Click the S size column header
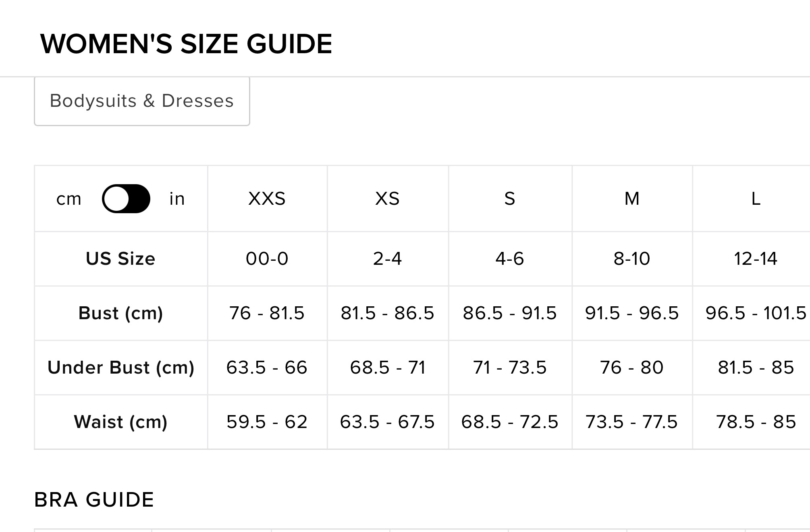 click(510, 199)
